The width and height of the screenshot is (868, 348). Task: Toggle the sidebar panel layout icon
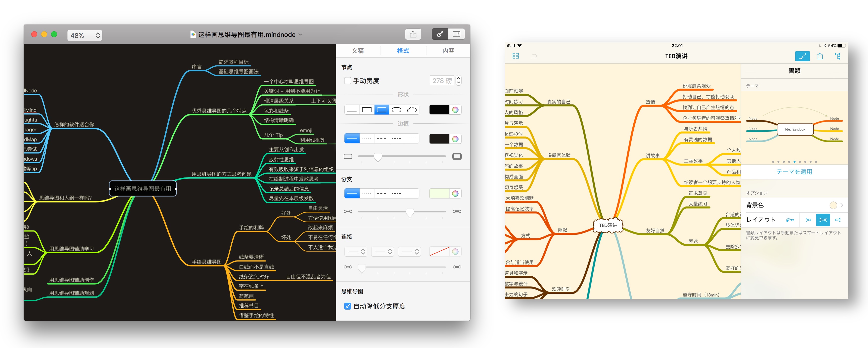coord(456,34)
